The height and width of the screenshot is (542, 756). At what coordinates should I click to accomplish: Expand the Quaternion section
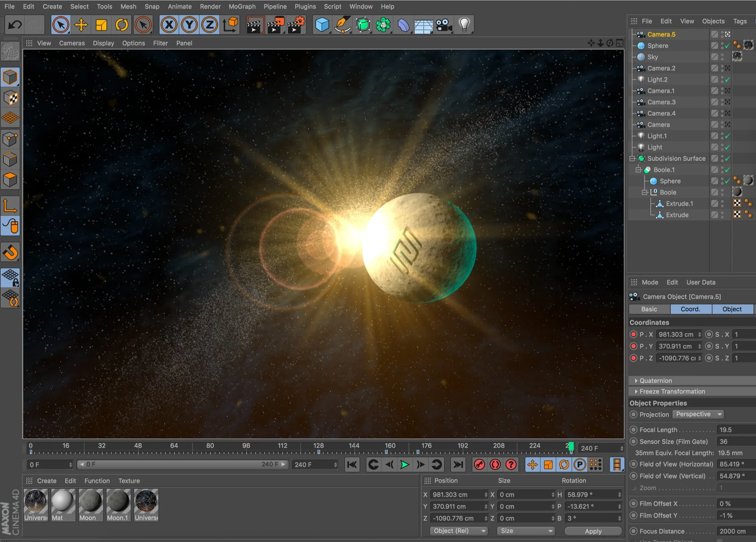[636, 381]
